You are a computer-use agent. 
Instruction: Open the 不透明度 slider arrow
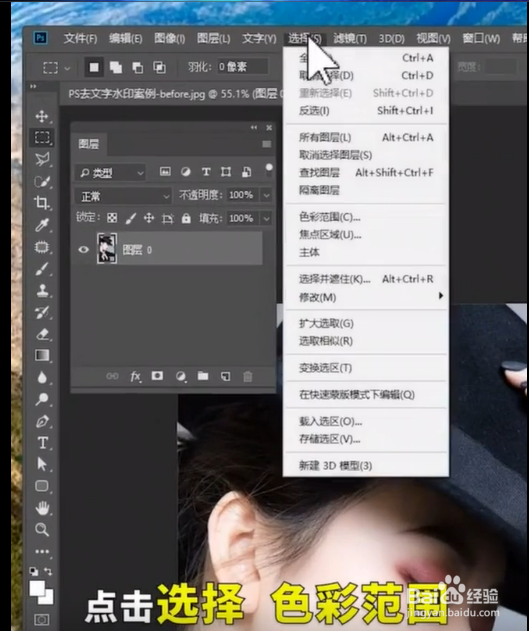[266, 195]
